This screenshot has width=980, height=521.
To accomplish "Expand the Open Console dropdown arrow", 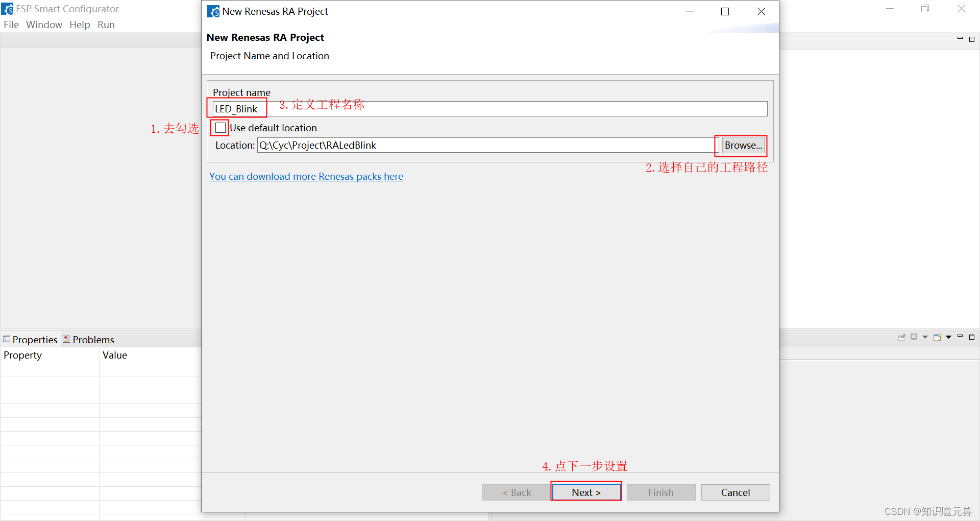I will (x=948, y=337).
